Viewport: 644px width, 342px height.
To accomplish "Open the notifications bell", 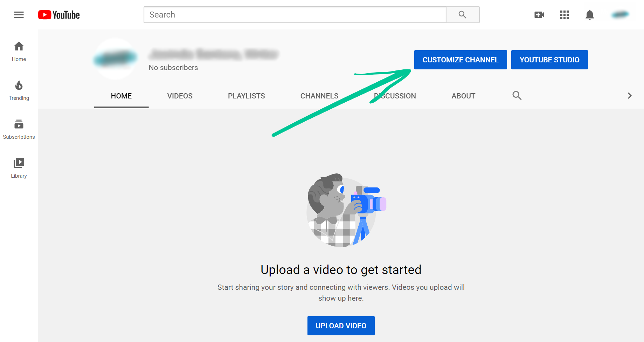I will [x=590, y=15].
